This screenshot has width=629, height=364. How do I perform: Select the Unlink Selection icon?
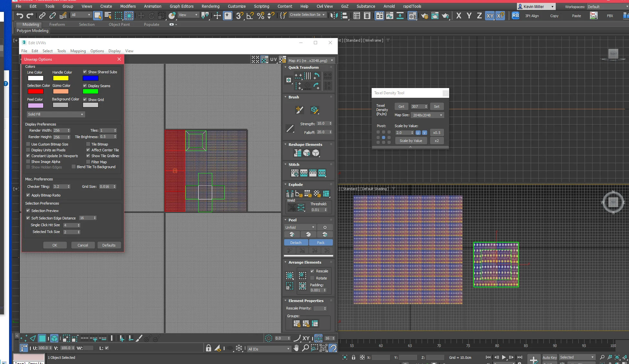[53, 15]
